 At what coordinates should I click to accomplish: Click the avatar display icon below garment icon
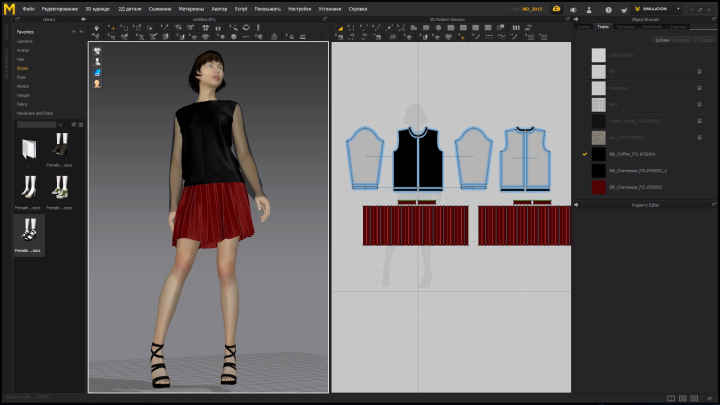pos(97,62)
